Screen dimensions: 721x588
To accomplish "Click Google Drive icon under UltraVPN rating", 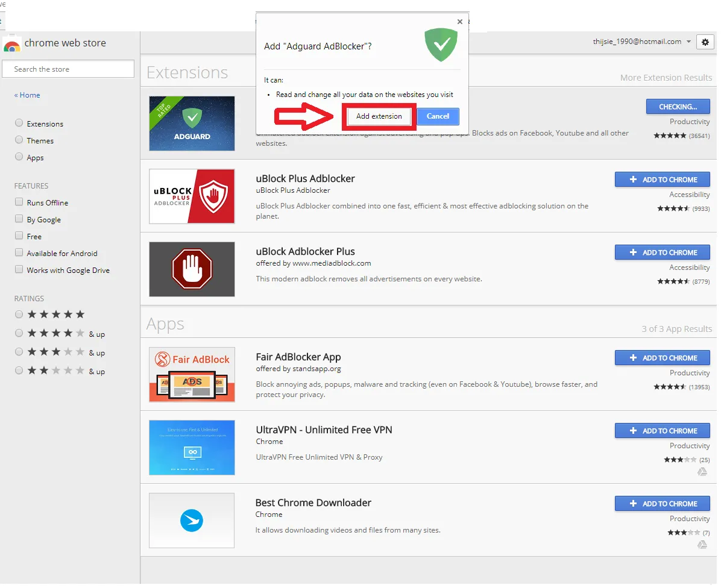I will click(x=702, y=472).
